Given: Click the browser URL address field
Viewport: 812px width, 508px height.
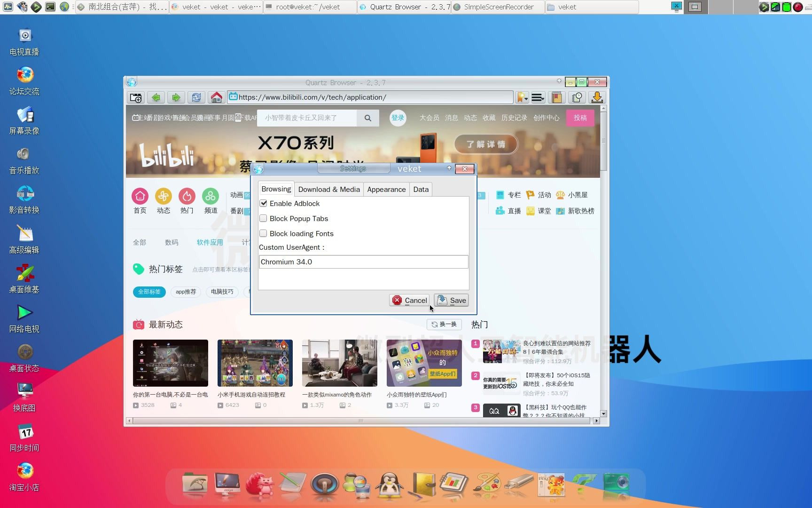Looking at the screenshot, I should click(370, 97).
